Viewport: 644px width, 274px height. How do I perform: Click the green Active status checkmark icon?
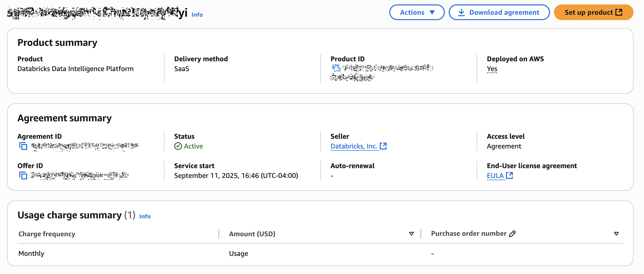click(x=178, y=146)
